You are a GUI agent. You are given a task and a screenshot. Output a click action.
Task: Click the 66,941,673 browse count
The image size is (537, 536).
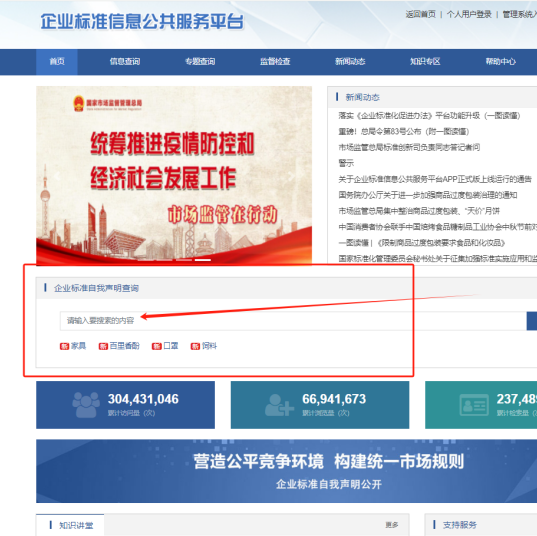click(334, 399)
